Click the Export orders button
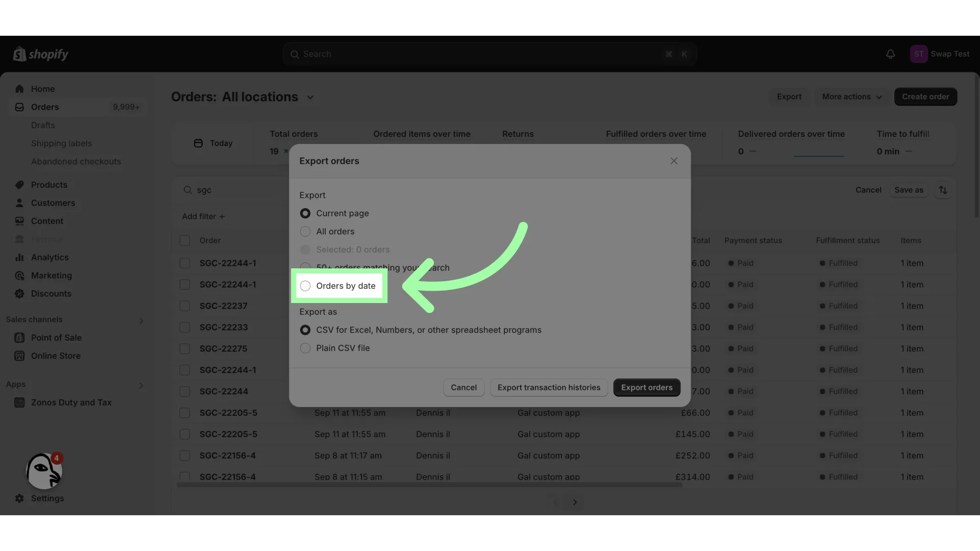Viewport: 980px width, 551px height. point(647,388)
